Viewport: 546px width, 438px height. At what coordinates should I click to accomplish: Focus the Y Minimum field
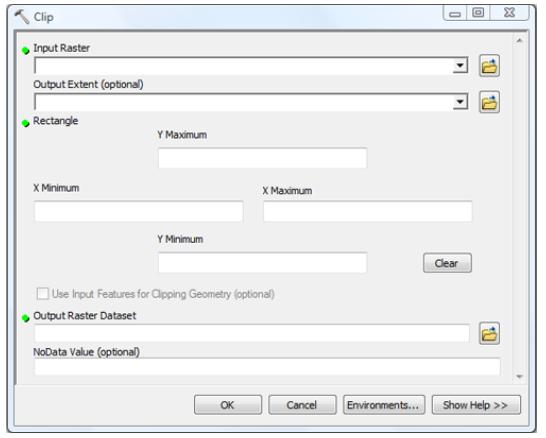click(263, 263)
